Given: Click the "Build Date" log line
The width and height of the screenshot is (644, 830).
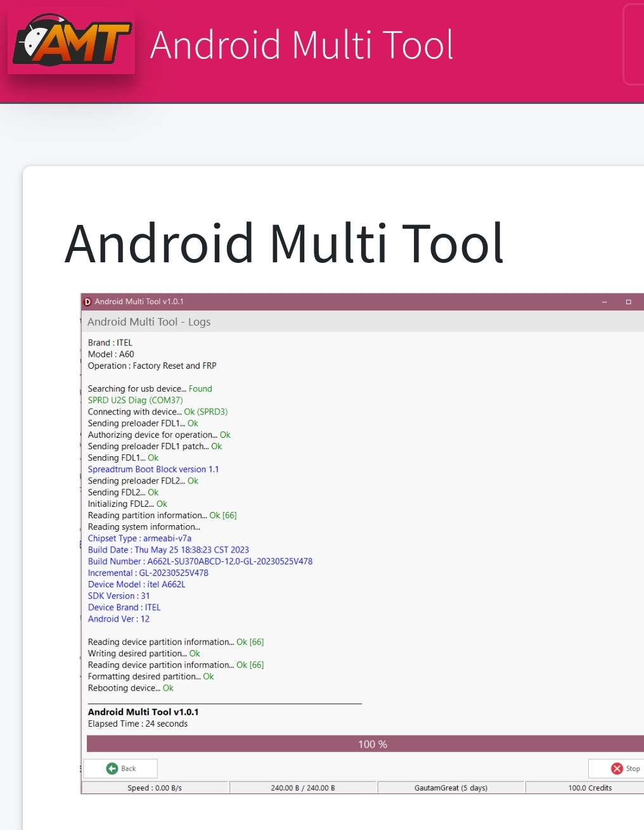Looking at the screenshot, I should 169,550.
